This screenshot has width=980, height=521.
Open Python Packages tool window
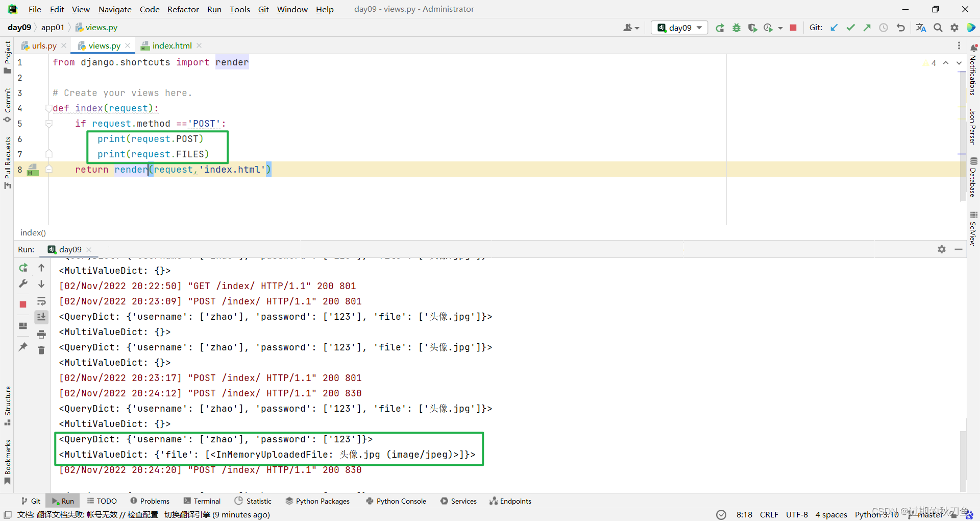pyautogui.click(x=317, y=501)
